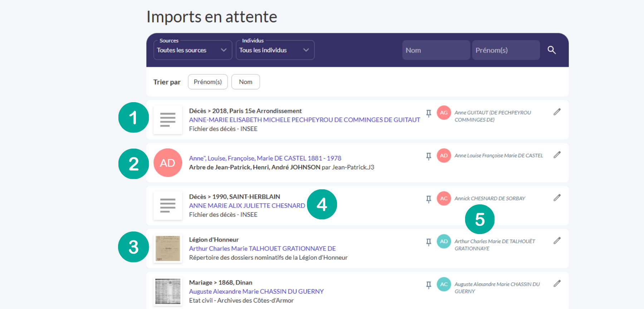This screenshot has width=644, height=309.
Task: Pin the Anne Louise De Castel entry
Action: point(428,156)
